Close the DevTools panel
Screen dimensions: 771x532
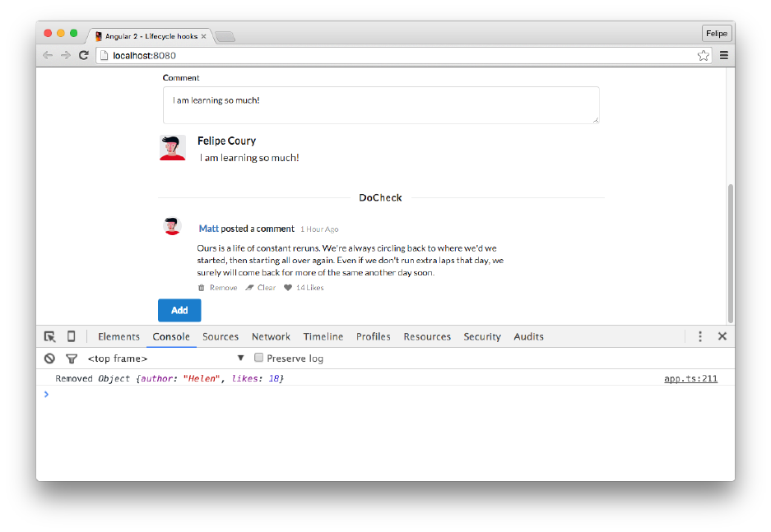[x=722, y=336]
